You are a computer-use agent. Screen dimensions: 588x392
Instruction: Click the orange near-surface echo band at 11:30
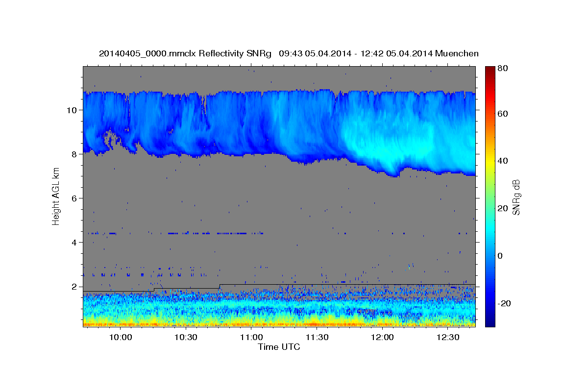click(x=317, y=324)
